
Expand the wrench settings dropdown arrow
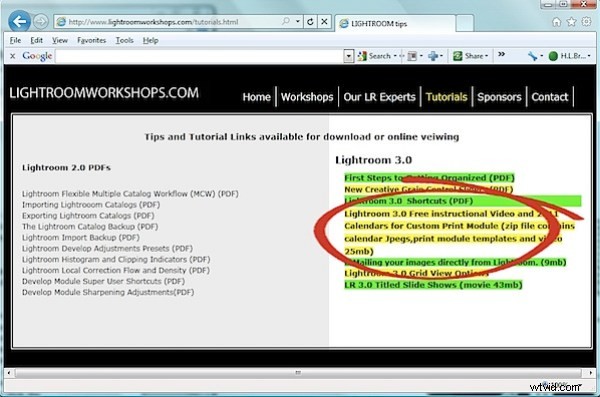click(x=542, y=56)
